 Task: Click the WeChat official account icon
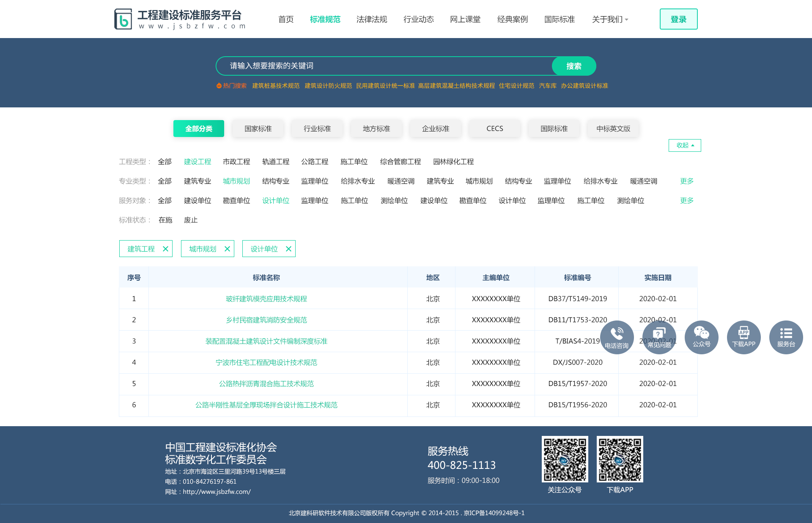click(x=701, y=337)
